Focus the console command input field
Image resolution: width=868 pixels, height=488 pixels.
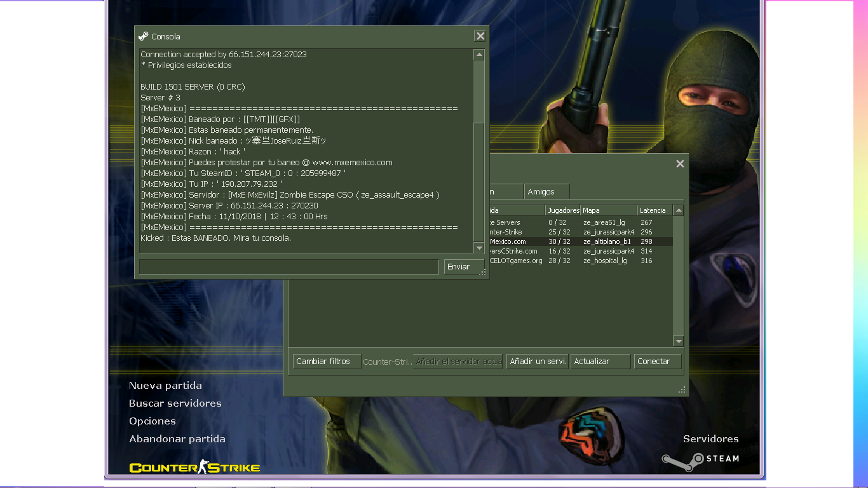click(x=289, y=267)
